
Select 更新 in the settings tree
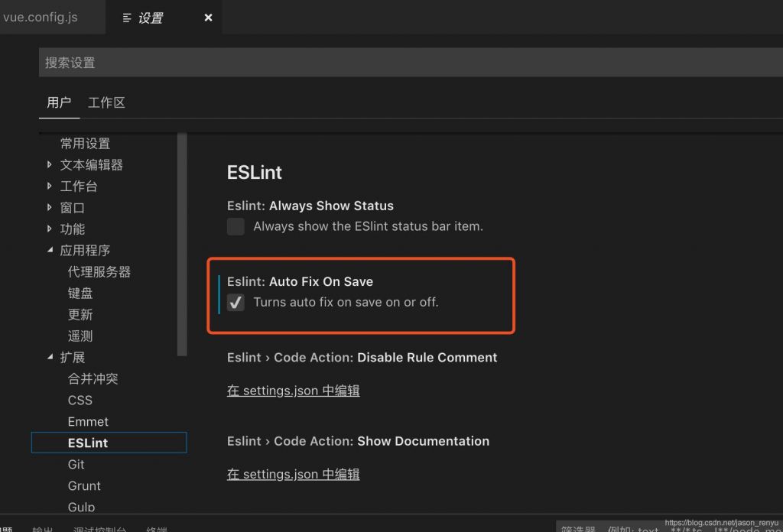[x=80, y=315]
